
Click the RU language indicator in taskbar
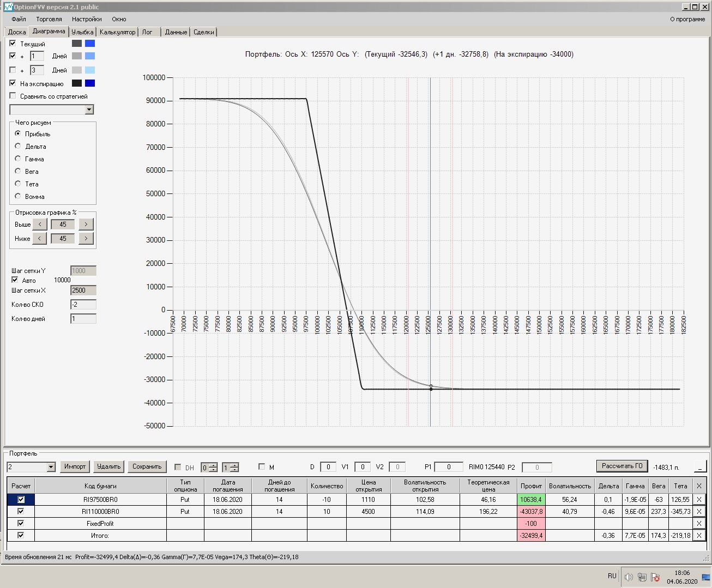coord(612,576)
